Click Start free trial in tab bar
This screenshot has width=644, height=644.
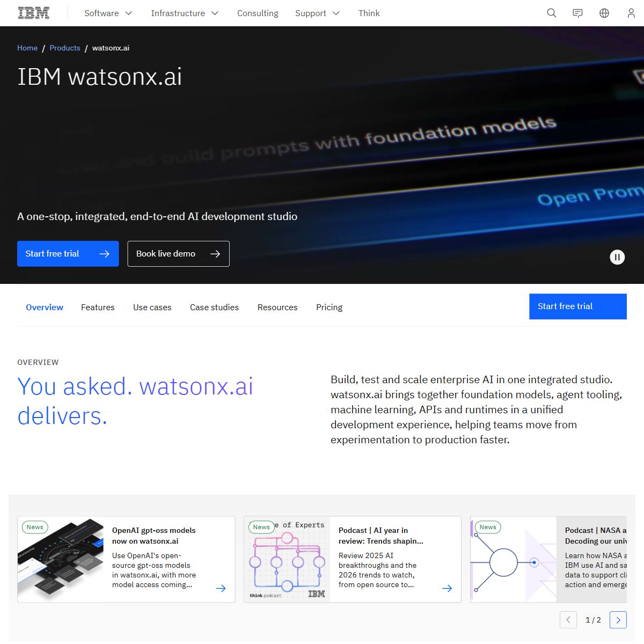click(578, 306)
